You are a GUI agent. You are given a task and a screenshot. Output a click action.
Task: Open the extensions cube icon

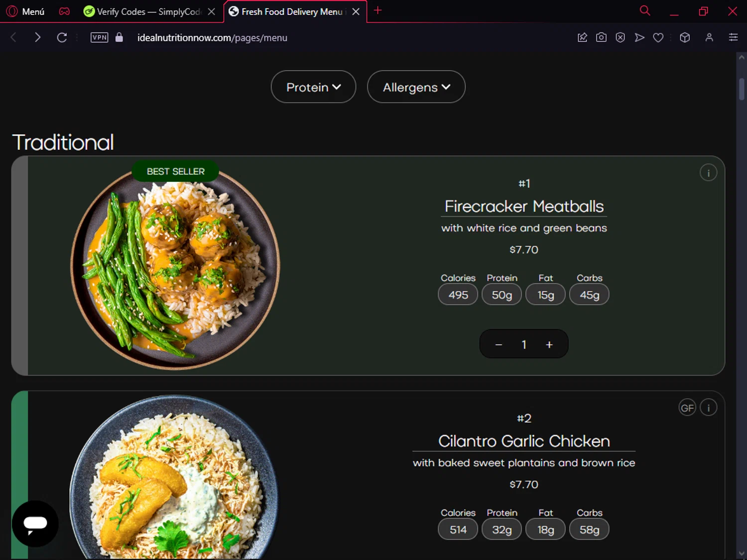pyautogui.click(x=685, y=37)
